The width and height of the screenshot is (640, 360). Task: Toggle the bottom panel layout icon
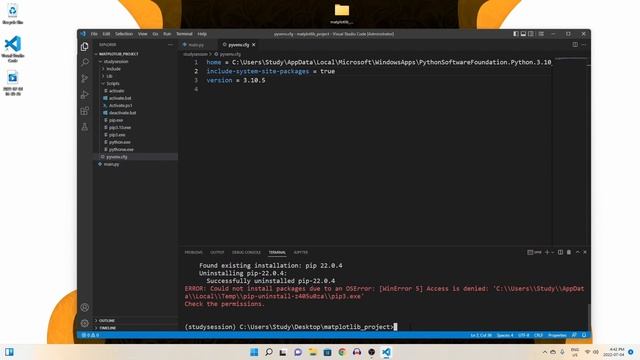pos(523,34)
